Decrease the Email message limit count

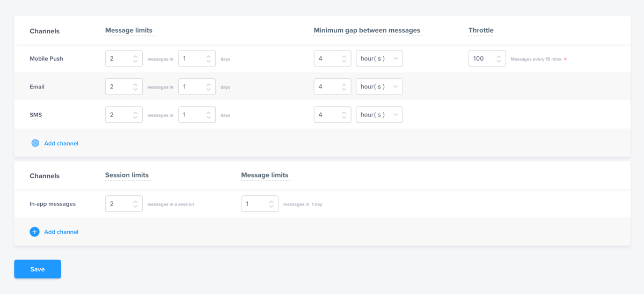pos(135,90)
